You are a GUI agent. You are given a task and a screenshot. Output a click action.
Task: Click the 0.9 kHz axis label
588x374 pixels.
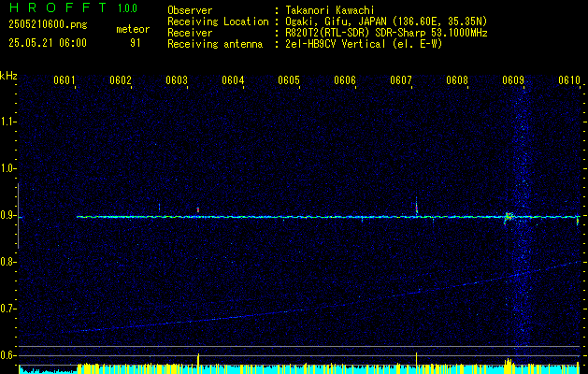7,215
